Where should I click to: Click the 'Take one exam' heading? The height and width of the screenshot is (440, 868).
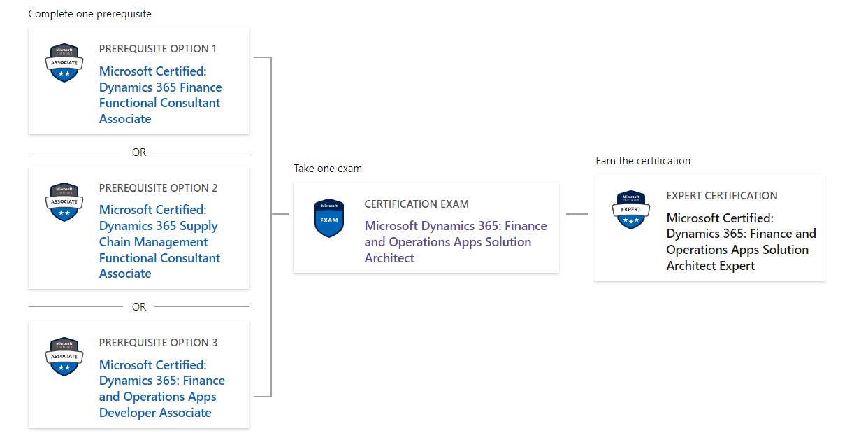tap(328, 169)
